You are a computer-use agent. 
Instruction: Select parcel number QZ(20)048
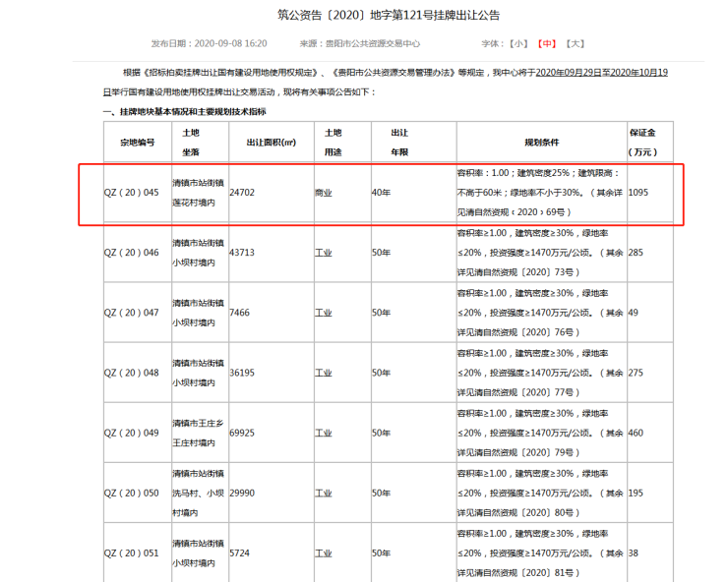tap(132, 373)
